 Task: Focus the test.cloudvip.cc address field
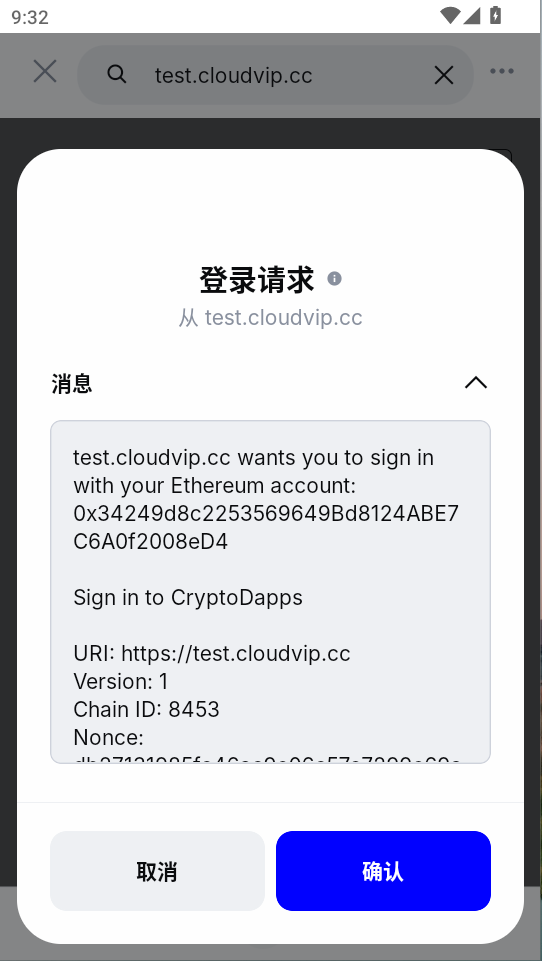275,75
